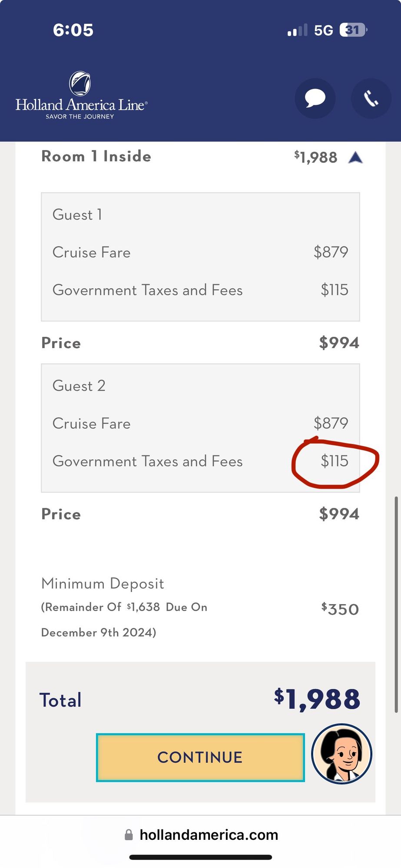This screenshot has width=401, height=868.
Task: Open the chat bubble icon in header
Action: point(315,98)
